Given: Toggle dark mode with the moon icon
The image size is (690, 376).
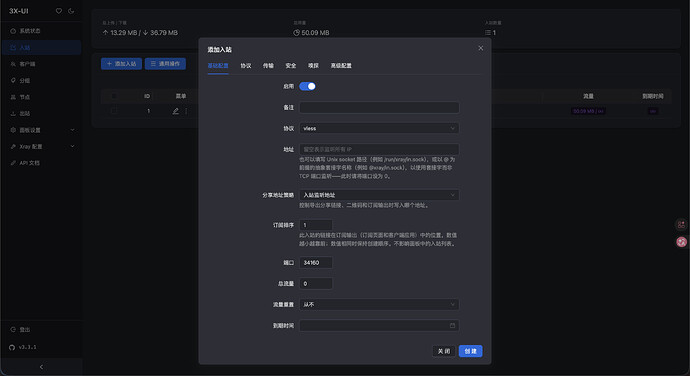Looking at the screenshot, I should click(71, 11).
